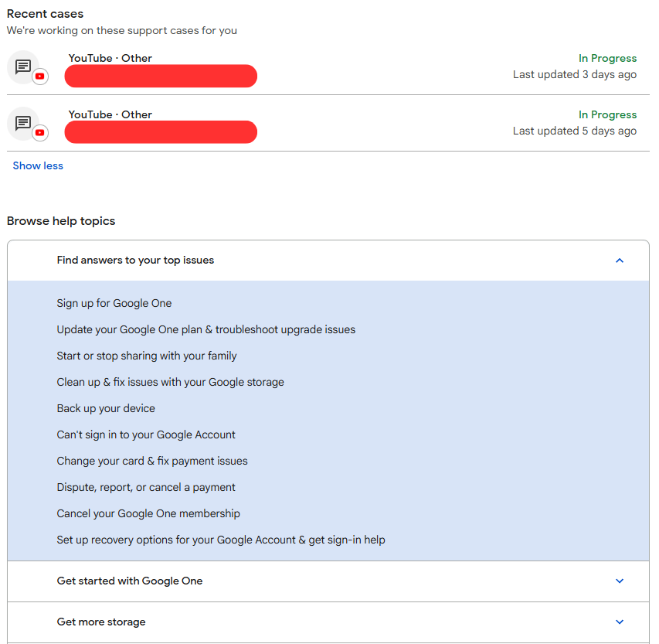Open 'Change your card & fix payment issues'
The image size is (659, 644).
click(152, 461)
